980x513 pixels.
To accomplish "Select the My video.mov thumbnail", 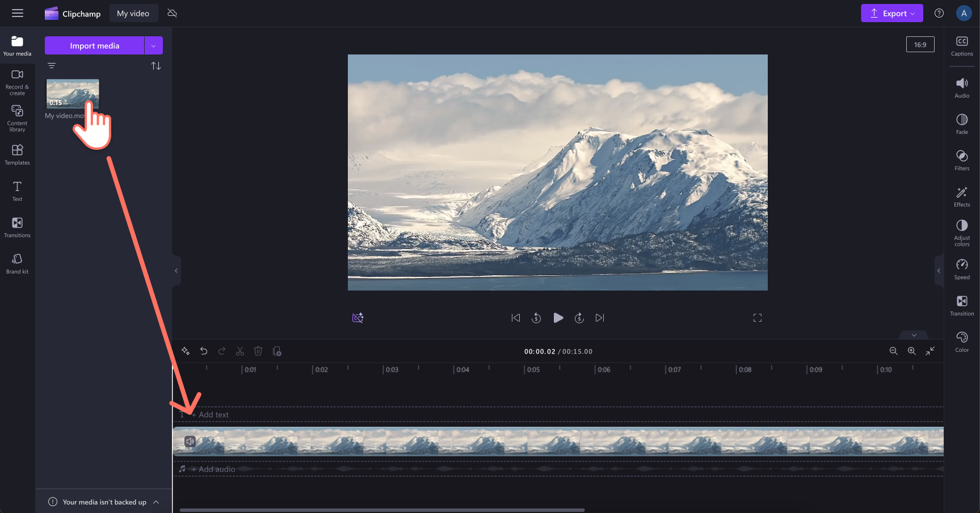I will point(73,94).
